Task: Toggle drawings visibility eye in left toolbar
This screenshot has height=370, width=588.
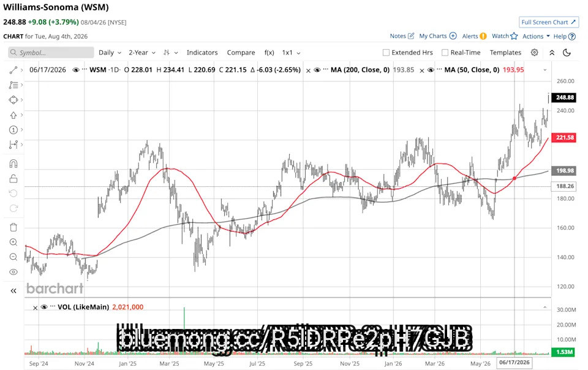Action: (x=13, y=272)
